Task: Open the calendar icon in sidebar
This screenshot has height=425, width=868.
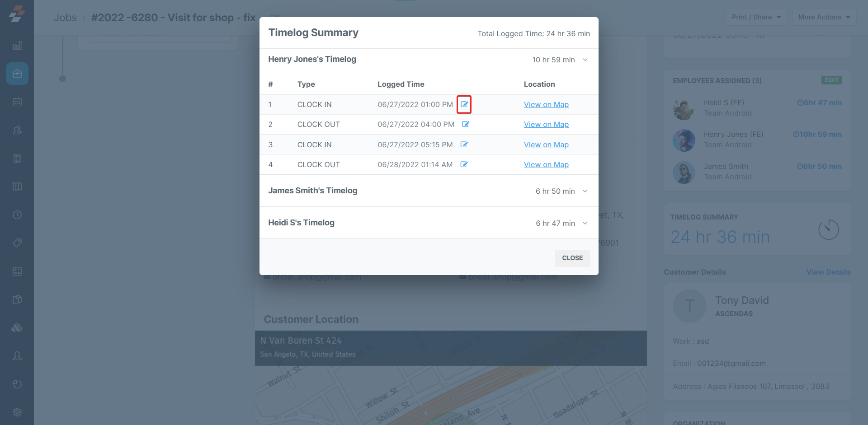Action: pos(17,102)
